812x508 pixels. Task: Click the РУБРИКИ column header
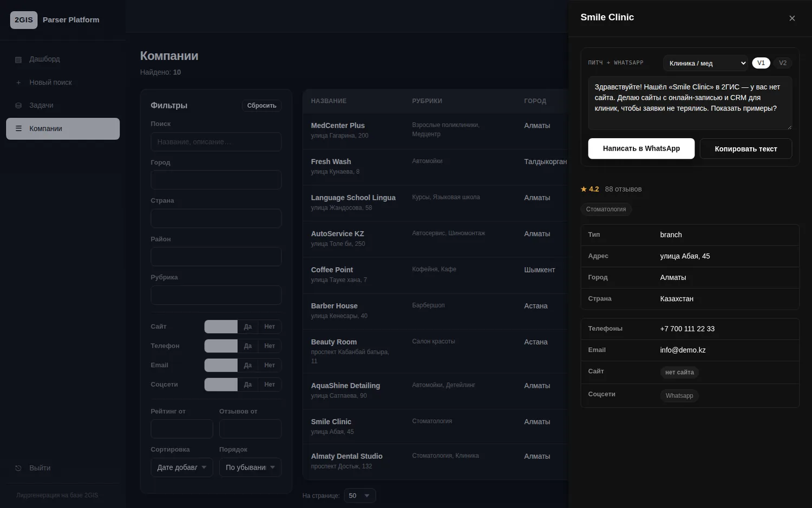point(427,101)
